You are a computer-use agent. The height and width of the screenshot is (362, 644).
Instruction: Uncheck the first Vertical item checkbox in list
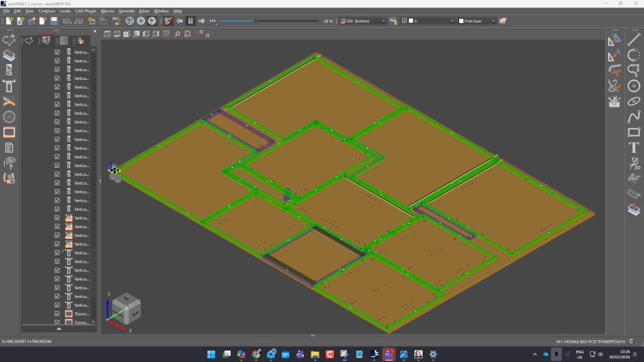[57, 52]
